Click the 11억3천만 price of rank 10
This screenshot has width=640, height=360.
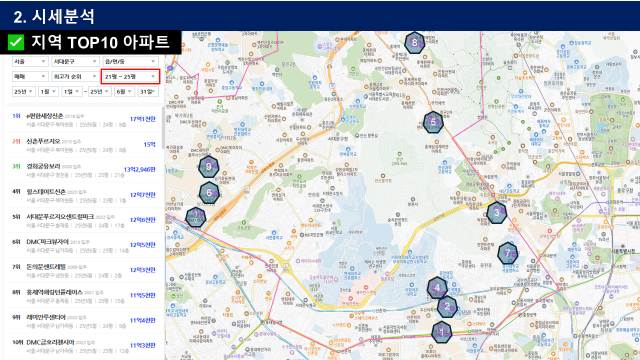point(143,345)
